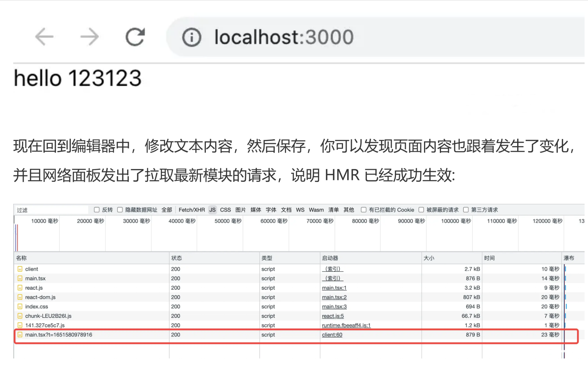588x368 pixels.
Task: Select the 全部 filter
Action: pos(167,210)
